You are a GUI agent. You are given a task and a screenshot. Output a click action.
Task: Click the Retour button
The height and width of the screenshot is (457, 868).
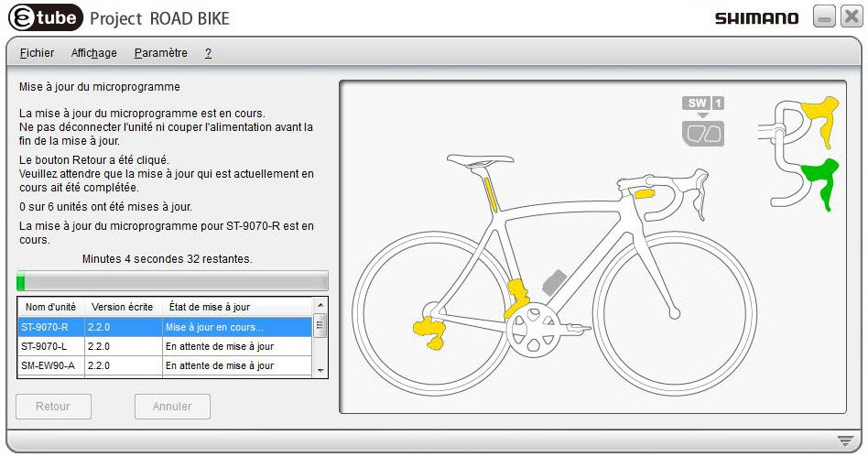point(53,407)
